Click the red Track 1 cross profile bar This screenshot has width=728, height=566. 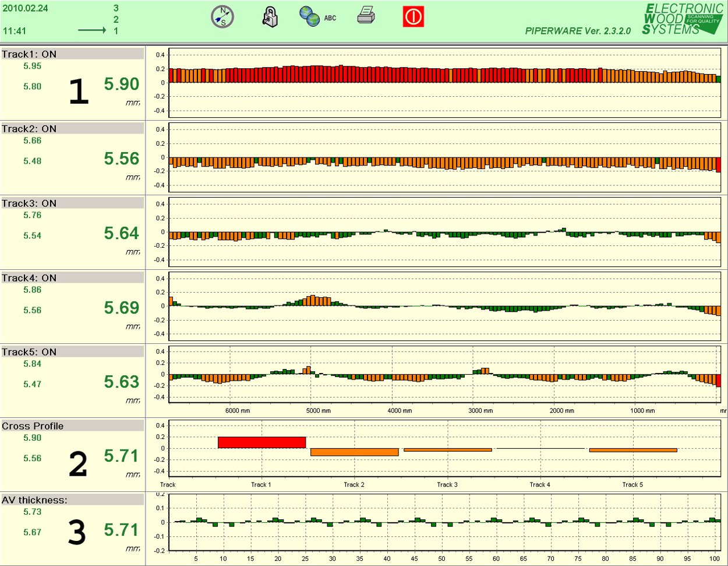pyautogui.click(x=261, y=442)
